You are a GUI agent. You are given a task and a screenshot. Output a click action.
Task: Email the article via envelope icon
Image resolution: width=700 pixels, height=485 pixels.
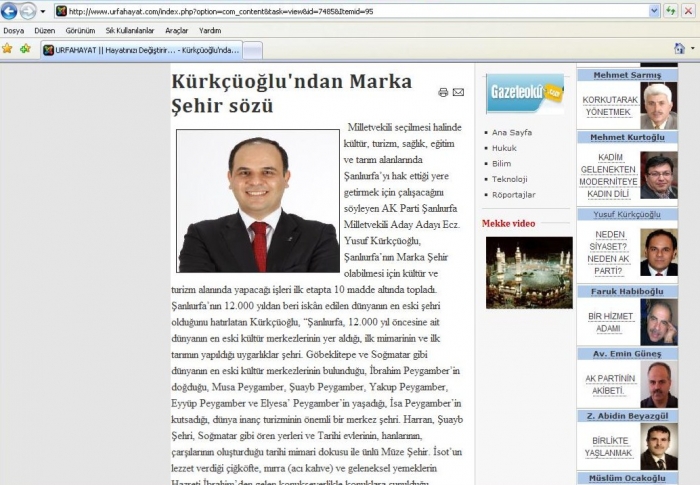pyautogui.click(x=458, y=92)
